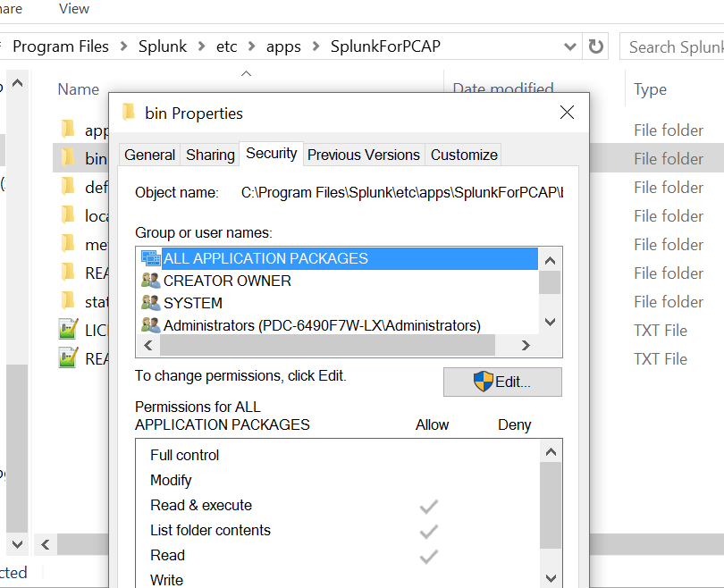This screenshot has width=724, height=588.
Task: Toggle the Allow checkmark for Read
Action: coord(428,555)
